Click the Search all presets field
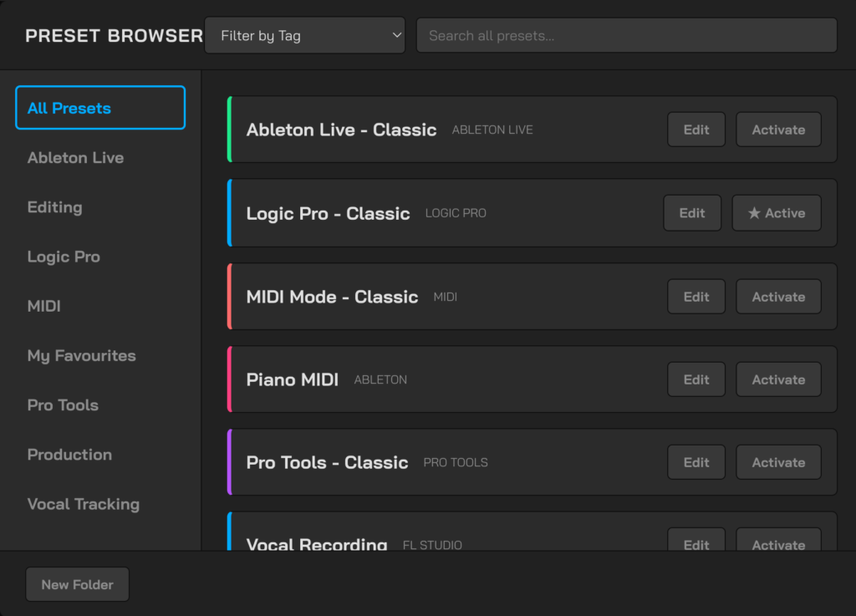This screenshot has width=856, height=616. 626,36
